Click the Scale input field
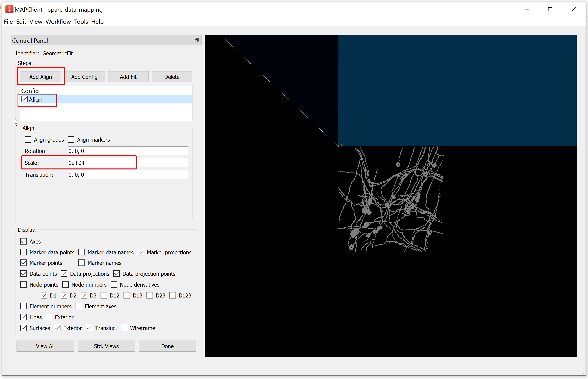This screenshot has width=588, height=379. point(128,163)
